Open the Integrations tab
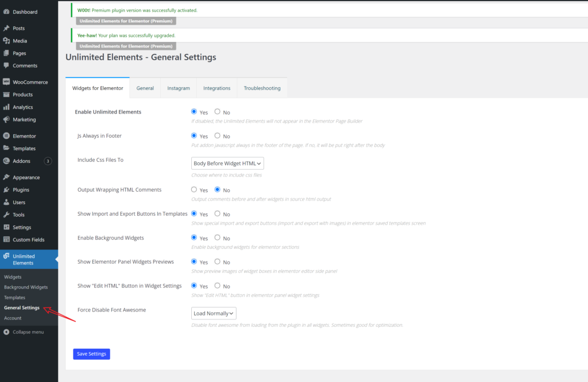This screenshot has width=588, height=382. point(216,88)
